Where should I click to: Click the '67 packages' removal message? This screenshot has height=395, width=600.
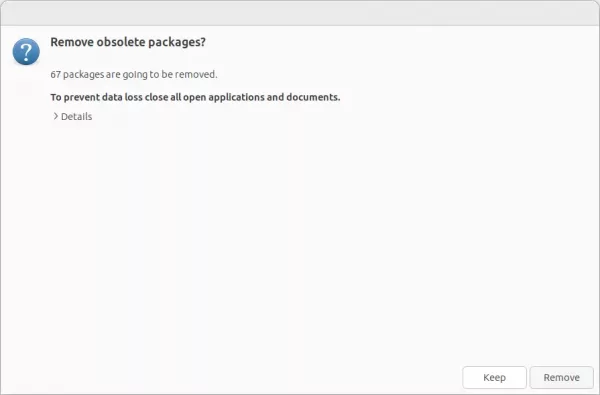(134, 74)
